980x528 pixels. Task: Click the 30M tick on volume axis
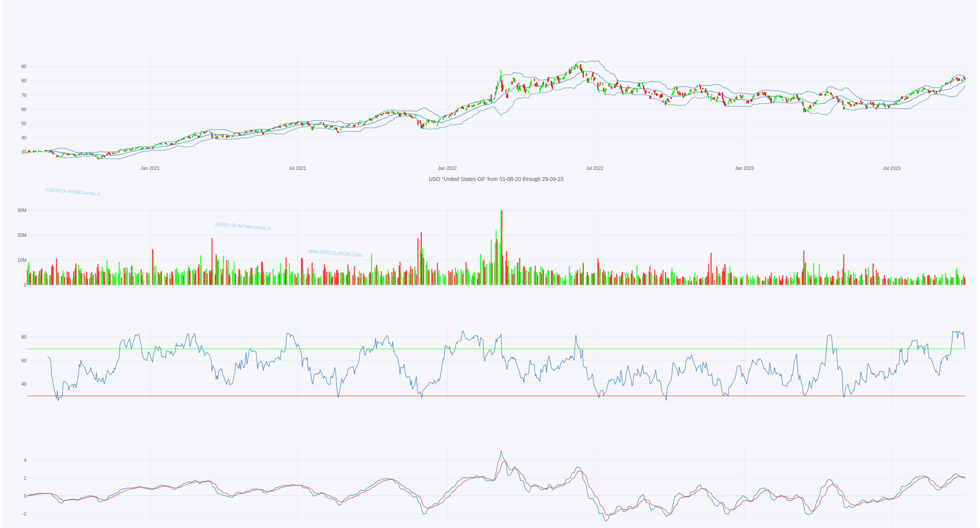[22, 210]
